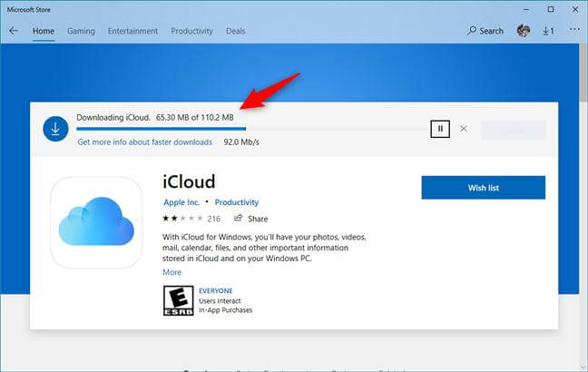Cancel the iCloud download with X
The image size is (588, 372).
click(x=464, y=129)
